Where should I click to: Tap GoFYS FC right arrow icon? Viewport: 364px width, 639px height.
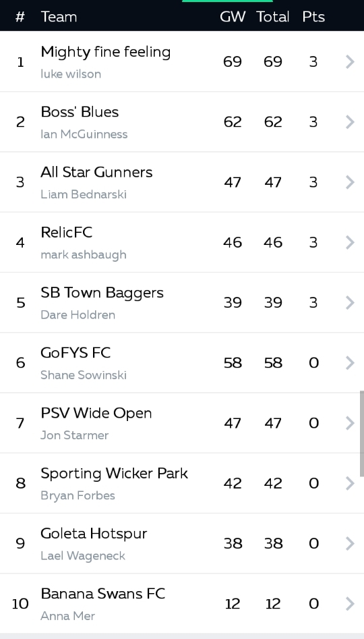point(350,363)
